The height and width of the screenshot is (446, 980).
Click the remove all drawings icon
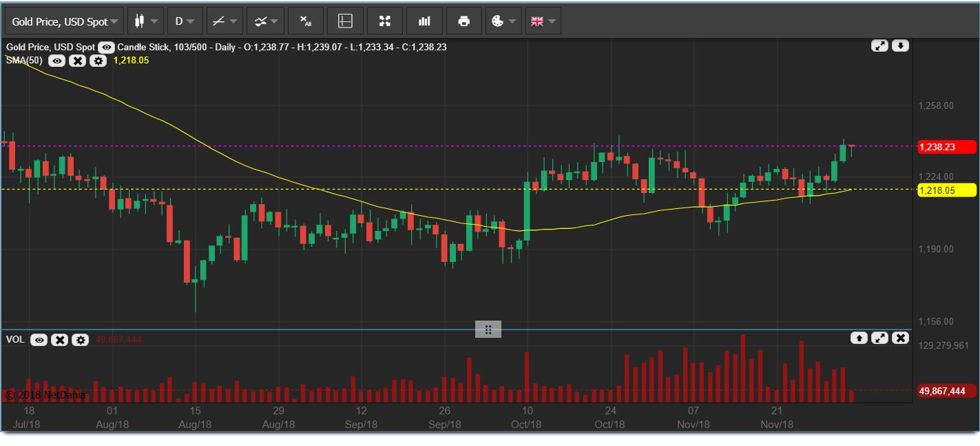[x=306, y=21]
